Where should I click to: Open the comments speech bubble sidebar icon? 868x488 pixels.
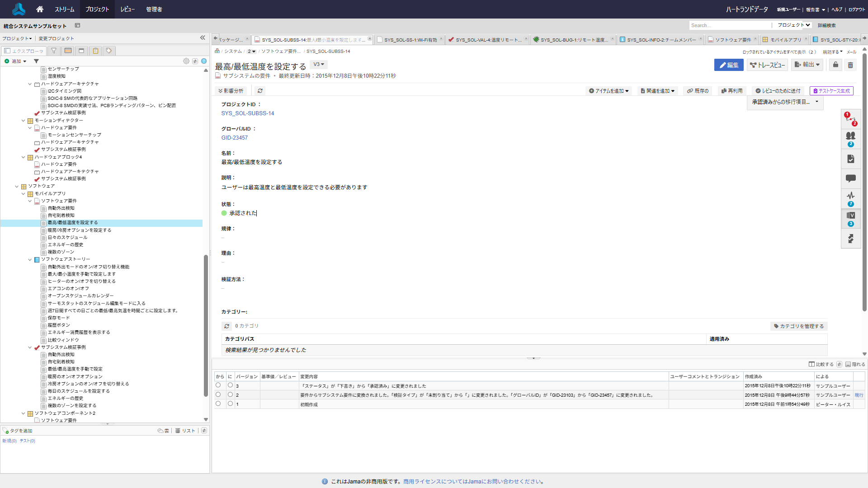(850, 178)
